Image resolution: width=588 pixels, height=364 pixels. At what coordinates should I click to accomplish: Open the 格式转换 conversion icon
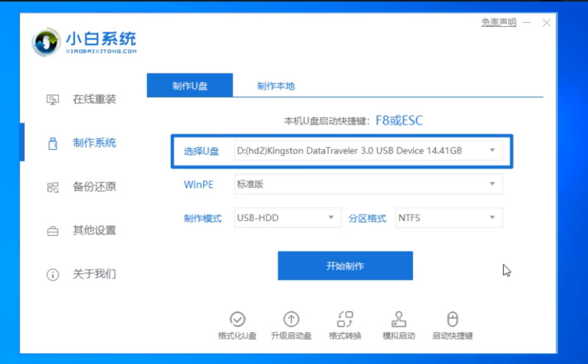(x=345, y=320)
